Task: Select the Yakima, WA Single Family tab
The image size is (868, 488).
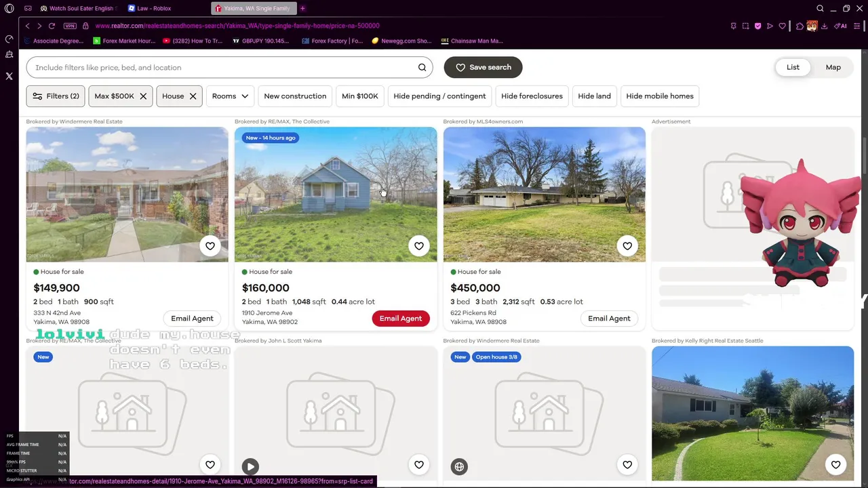Action: (x=253, y=9)
